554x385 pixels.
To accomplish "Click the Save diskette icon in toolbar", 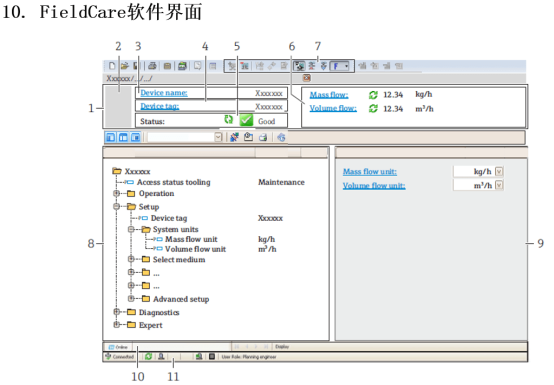I will (x=136, y=66).
